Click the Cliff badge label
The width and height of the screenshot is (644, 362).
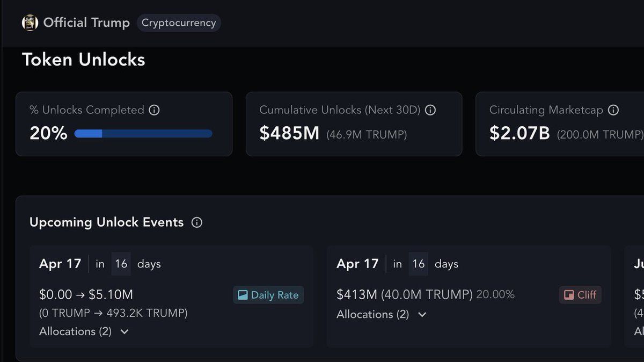point(587,295)
